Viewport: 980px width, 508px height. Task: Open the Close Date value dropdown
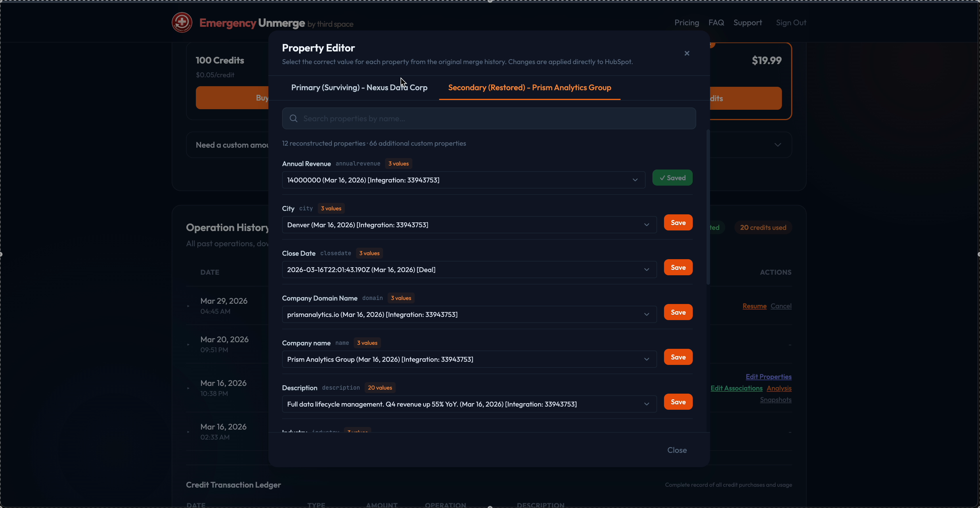469,270
